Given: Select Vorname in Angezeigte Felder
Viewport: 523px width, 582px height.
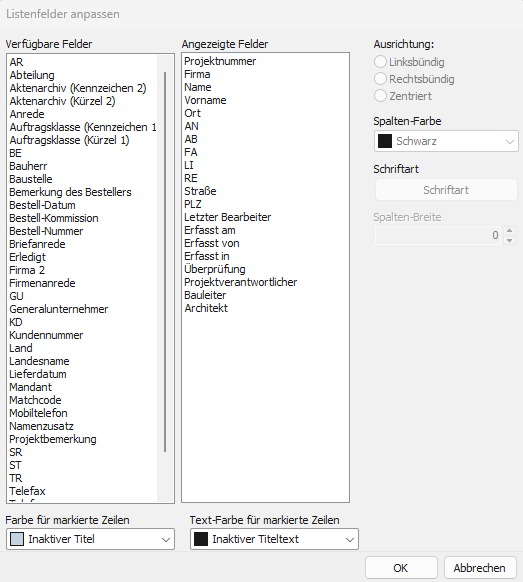Looking at the screenshot, I should 205,100.
